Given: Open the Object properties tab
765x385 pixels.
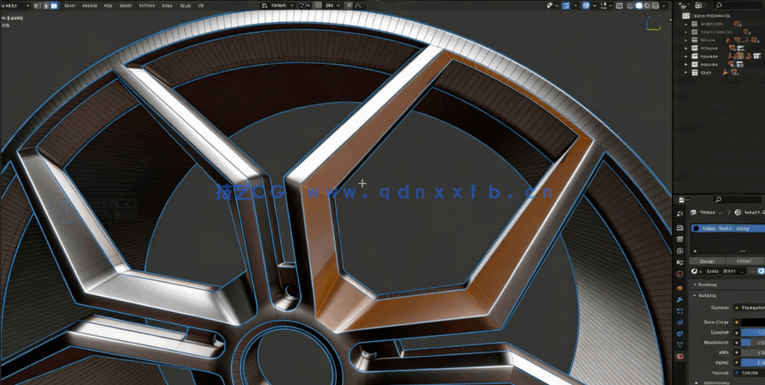Looking at the screenshot, I should pyautogui.click(x=680, y=288).
